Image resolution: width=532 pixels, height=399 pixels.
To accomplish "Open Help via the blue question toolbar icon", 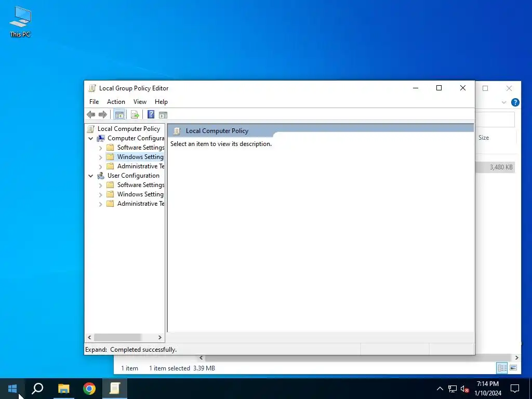I will coord(151,115).
